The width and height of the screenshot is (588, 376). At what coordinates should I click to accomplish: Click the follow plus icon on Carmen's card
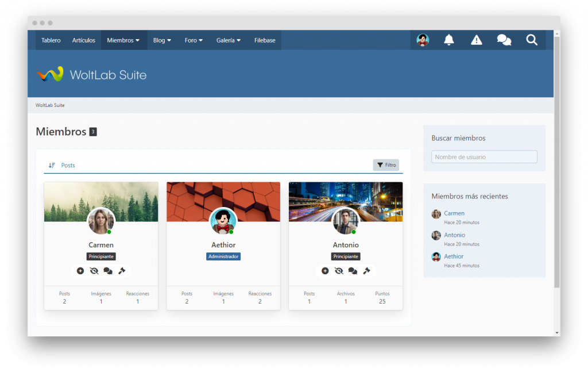point(80,271)
